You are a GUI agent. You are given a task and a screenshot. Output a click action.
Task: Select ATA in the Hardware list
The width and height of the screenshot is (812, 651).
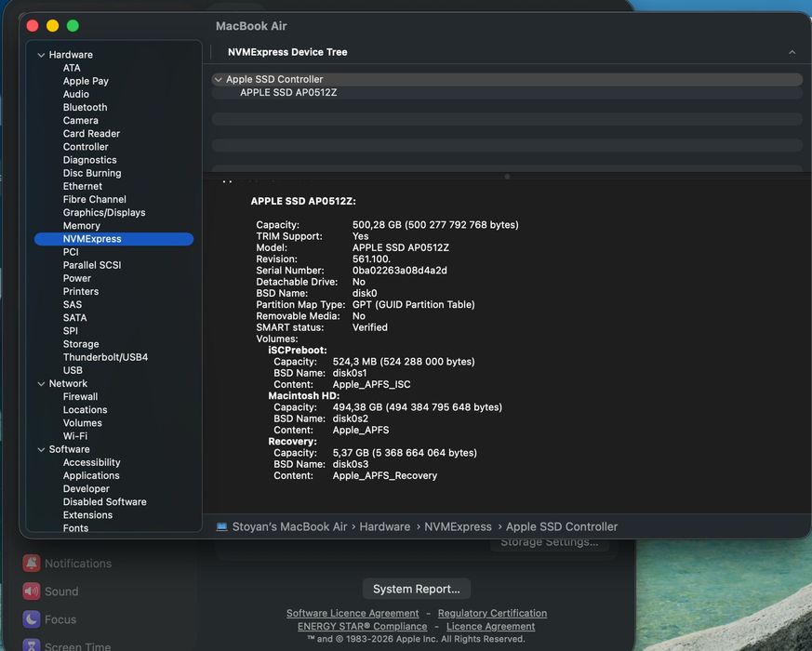(x=72, y=68)
